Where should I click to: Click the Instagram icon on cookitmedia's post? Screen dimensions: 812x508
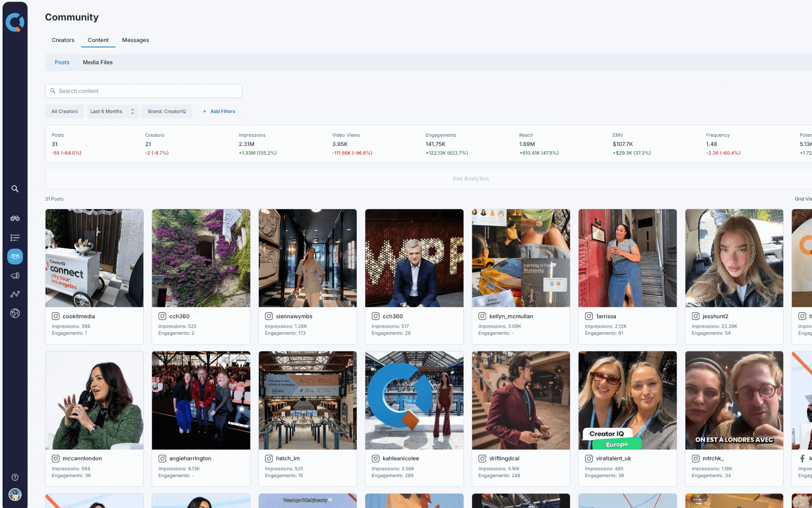pyautogui.click(x=55, y=316)
